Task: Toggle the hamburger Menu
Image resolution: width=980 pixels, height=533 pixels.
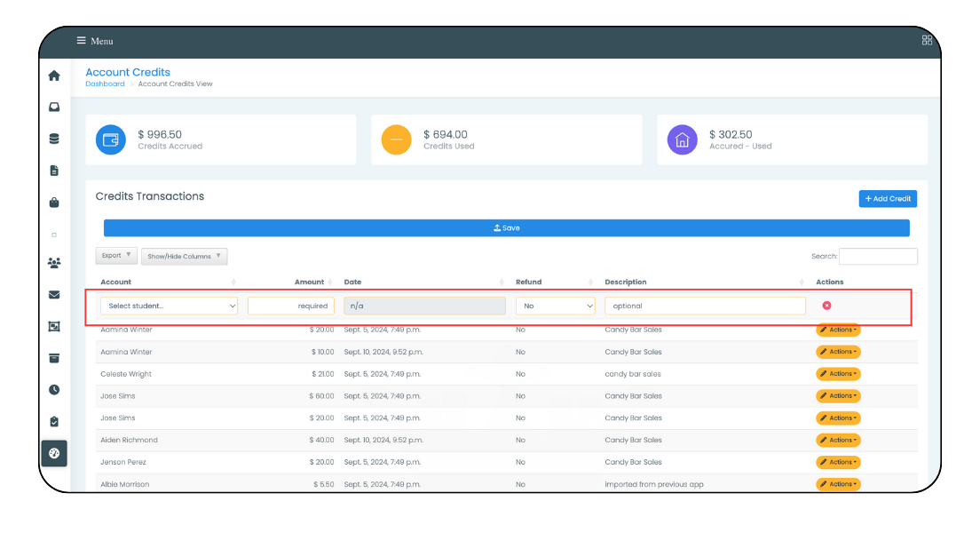Action: 95,41
